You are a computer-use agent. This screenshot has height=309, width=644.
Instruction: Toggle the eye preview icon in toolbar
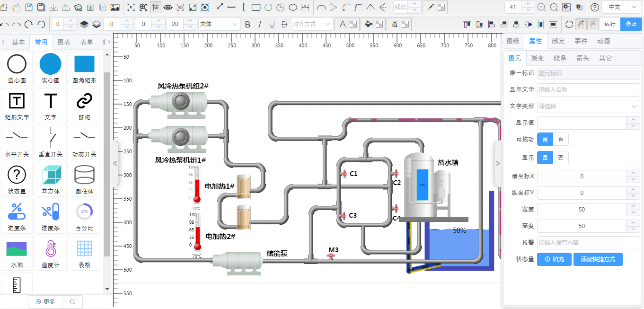tap(168, 7)
